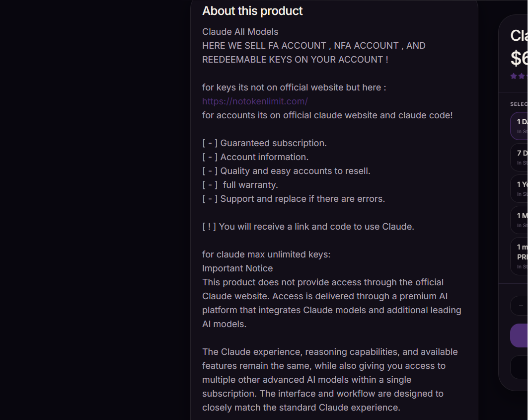Click the Guaranteed subscription bullet
This screenshot has width=528, height=420.
point(264,143)
